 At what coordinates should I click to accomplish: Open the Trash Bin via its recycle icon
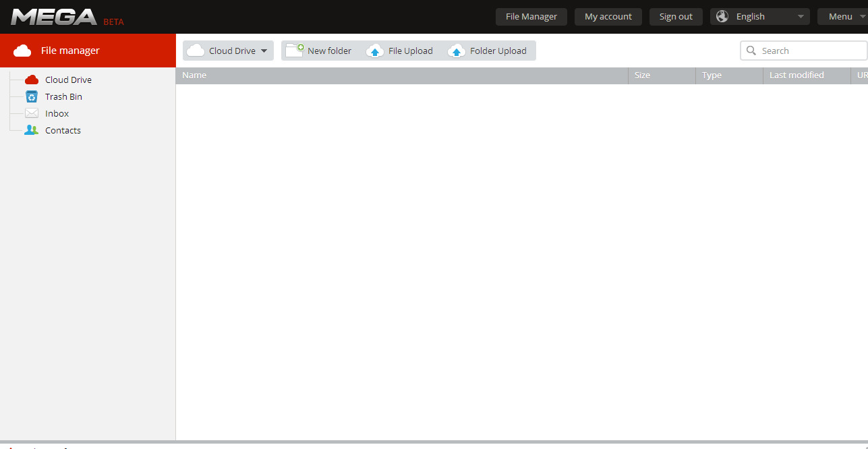click(x=31, y=96)
